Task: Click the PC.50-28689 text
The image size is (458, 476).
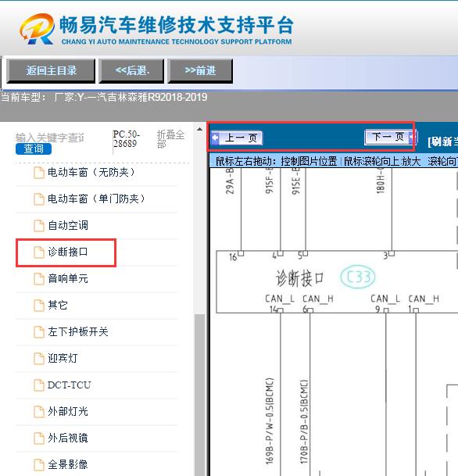Action: (x=127, y=138)
